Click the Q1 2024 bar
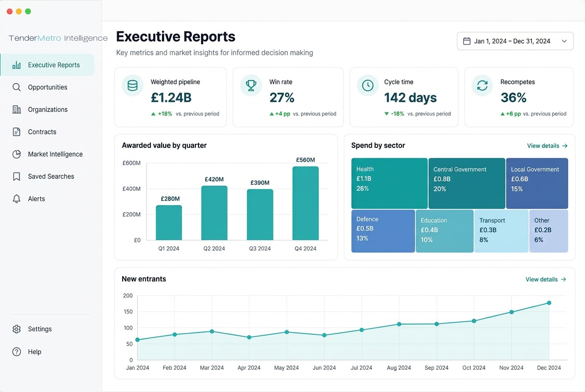This screenshot has height=392, width=585. [169, 223]
